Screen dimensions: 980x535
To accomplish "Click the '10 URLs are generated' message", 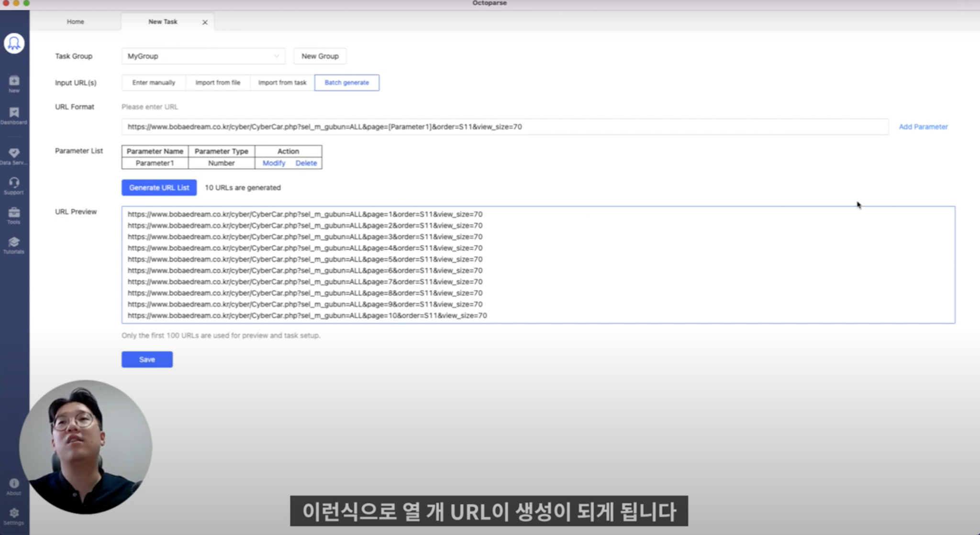I will click(x=243, y=187).
